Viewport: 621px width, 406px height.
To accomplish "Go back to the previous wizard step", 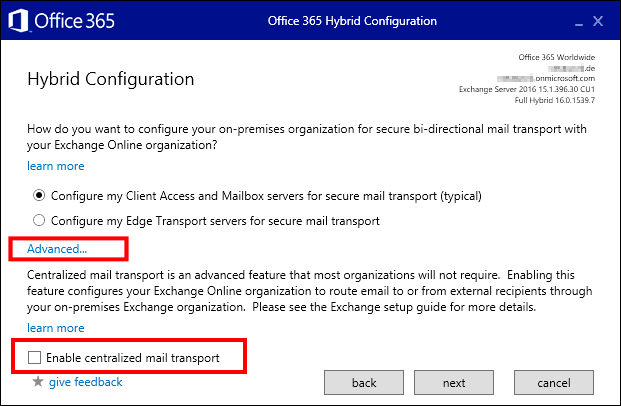I will tap(364, 383).
